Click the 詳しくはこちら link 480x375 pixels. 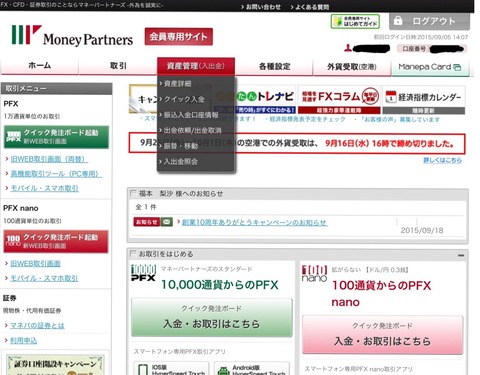click(443, 160)
